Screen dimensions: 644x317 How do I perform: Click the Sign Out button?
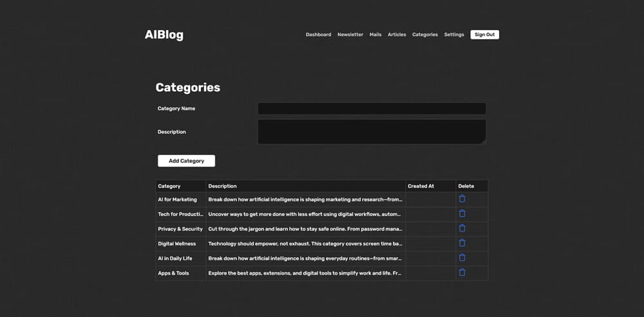coord(485,35)
